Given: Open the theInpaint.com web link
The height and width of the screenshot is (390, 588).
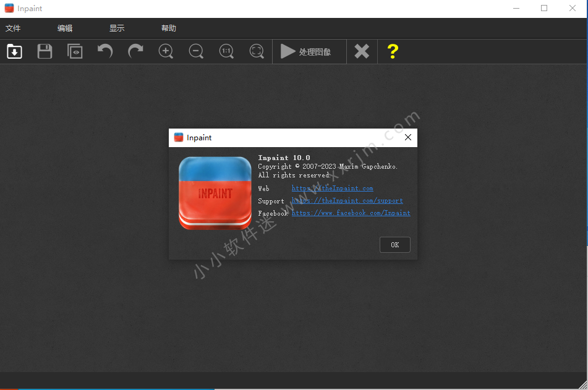Looking at the screenshot, I should coord(332,189).
